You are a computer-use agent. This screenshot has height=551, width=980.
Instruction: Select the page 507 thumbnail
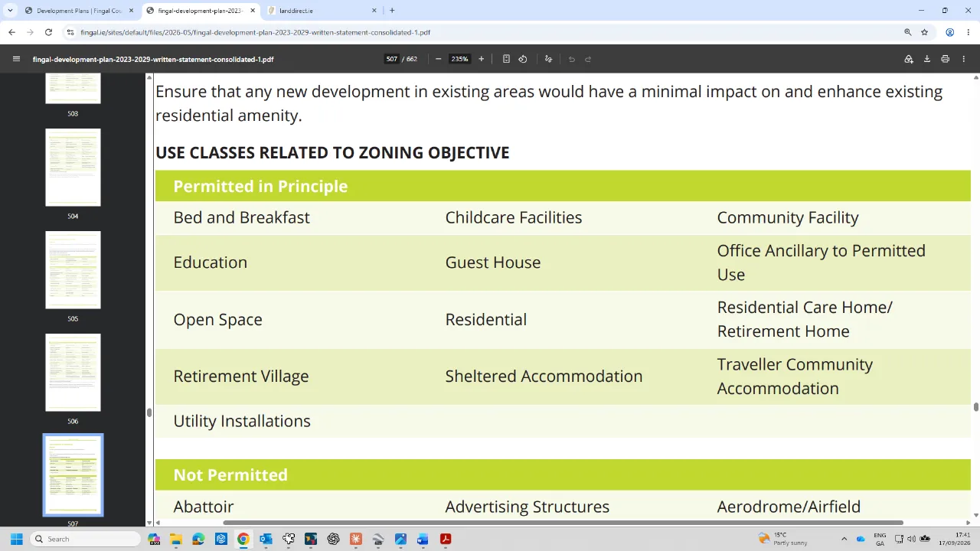click(73, 474)
